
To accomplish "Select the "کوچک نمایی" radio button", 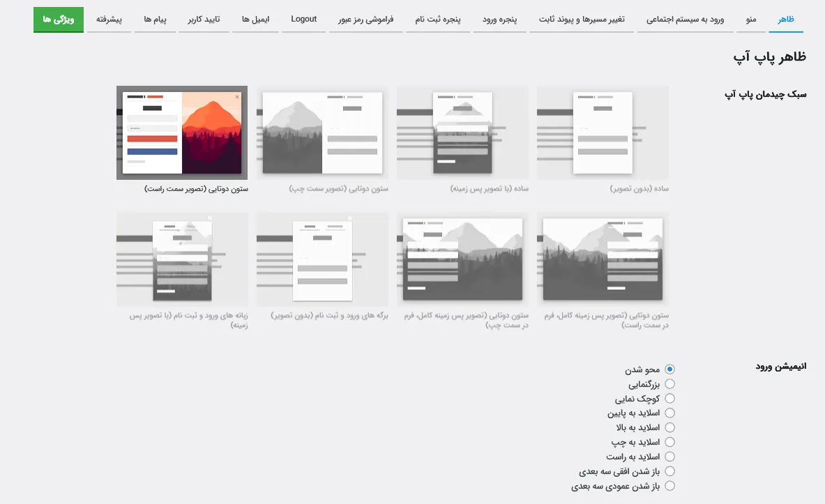I will pyautogui.click(x=669, y=399).
